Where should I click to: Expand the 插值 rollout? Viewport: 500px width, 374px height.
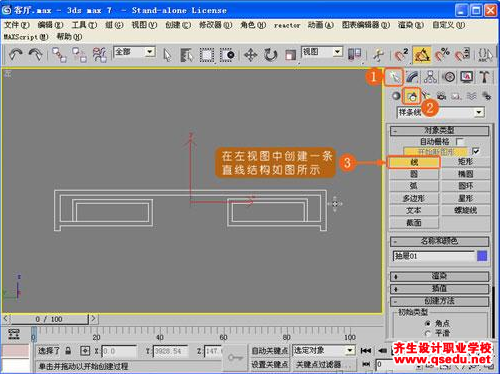(x=439, y=289)
